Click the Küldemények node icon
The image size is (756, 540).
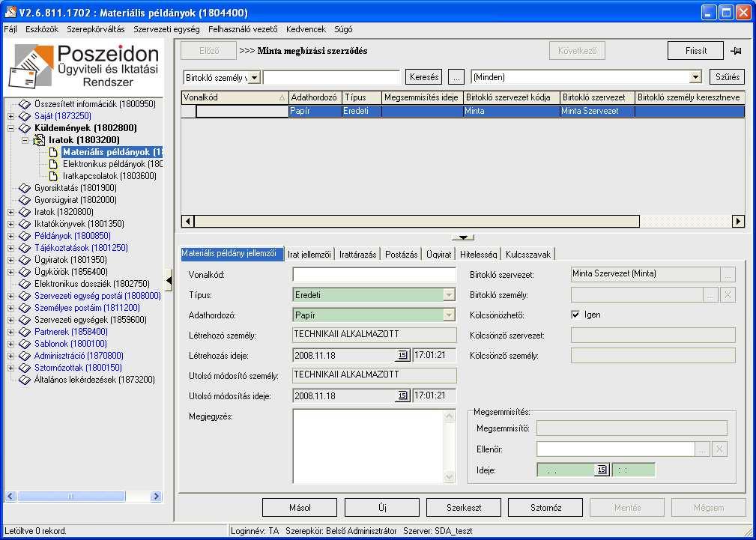tap(25, 128)
